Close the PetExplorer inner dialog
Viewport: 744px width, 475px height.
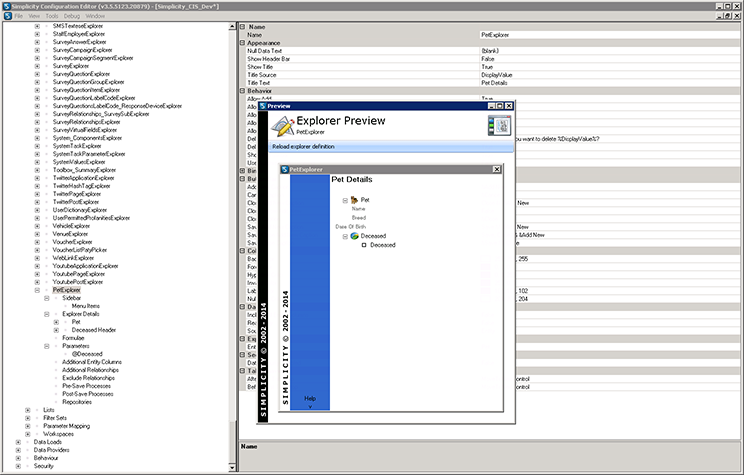click(497, 169)
